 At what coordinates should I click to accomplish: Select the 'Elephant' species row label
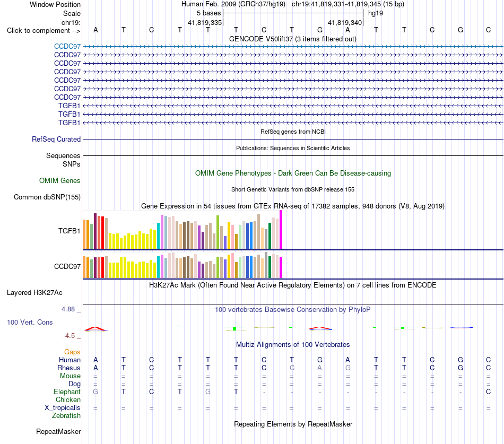click(x=67, y=391)
